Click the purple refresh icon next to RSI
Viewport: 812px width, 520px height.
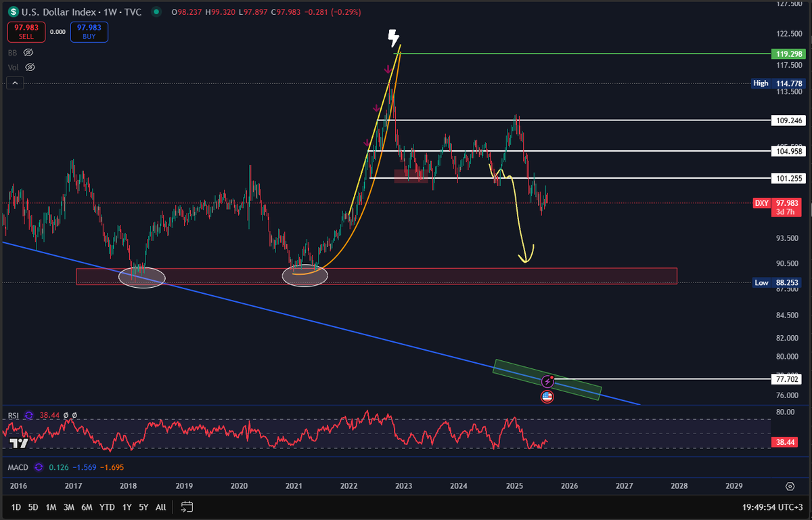coord(29,415)
